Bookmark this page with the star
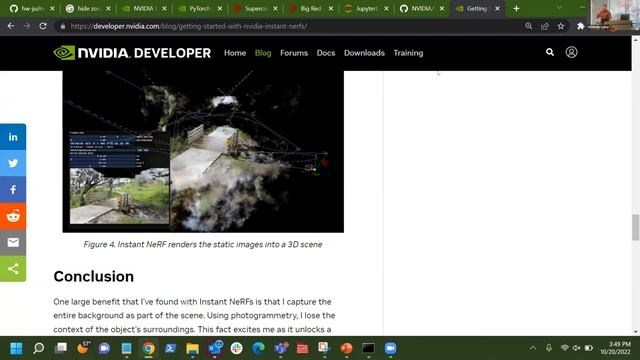640x360 pixels. 561,26
